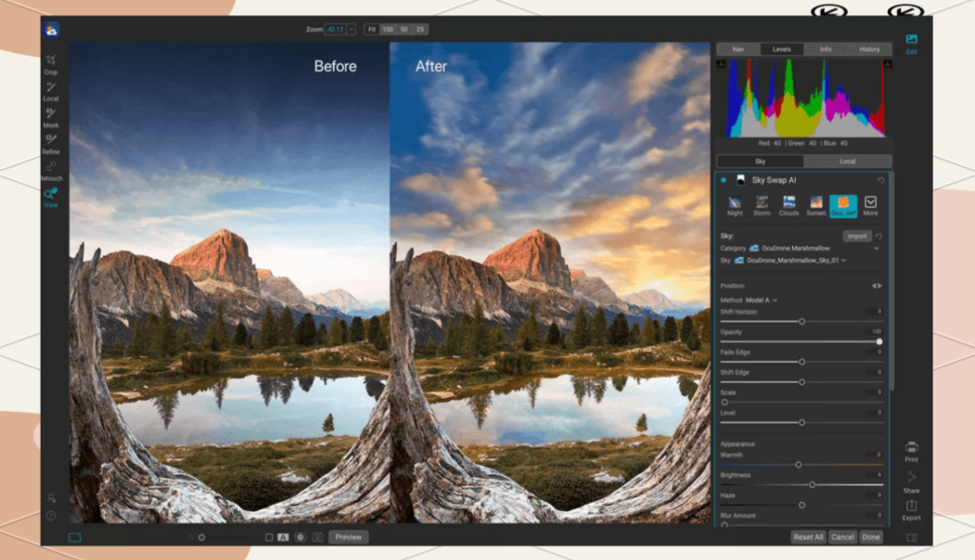Select the Crop tool
Image resolution: width=975 pixels, height=560 pixels.
click(x=51, y=64)
